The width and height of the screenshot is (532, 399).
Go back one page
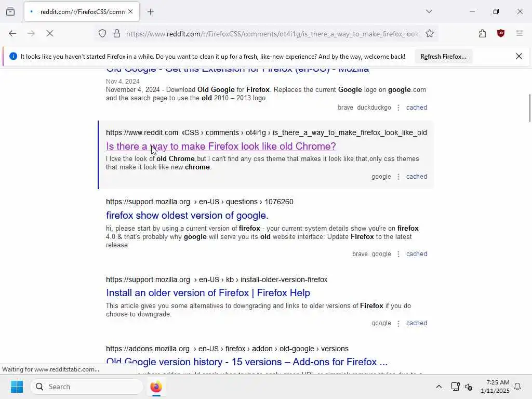click(x=12, y=33)
